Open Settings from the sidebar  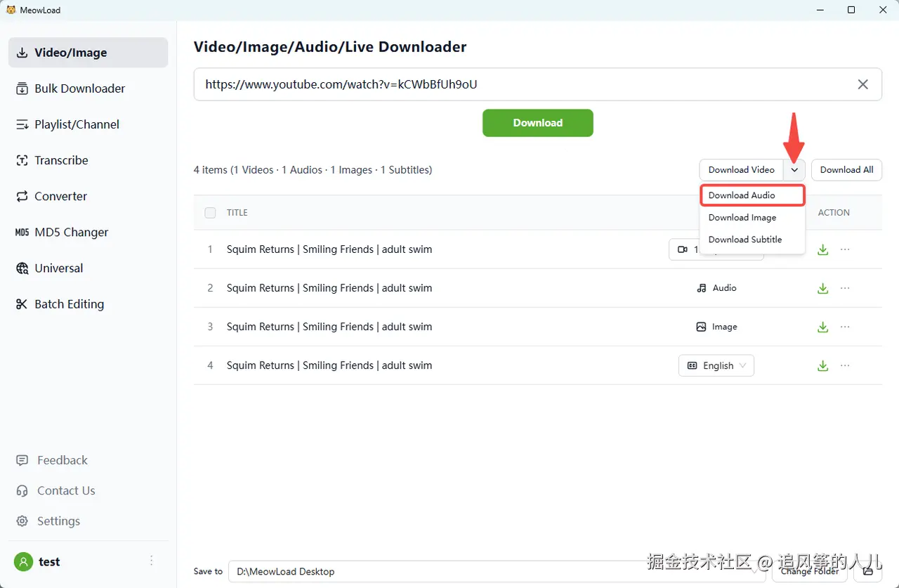click(48, 521)
